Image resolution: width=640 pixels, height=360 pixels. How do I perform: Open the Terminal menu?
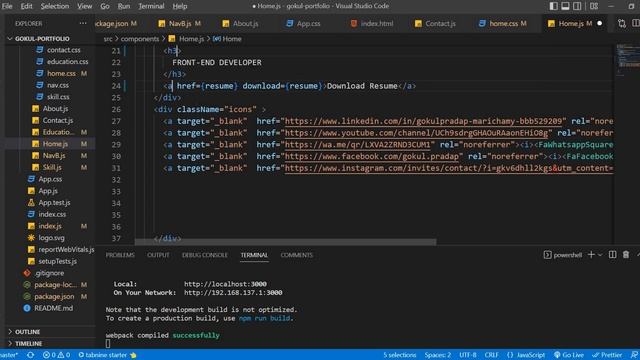(151, 6)
